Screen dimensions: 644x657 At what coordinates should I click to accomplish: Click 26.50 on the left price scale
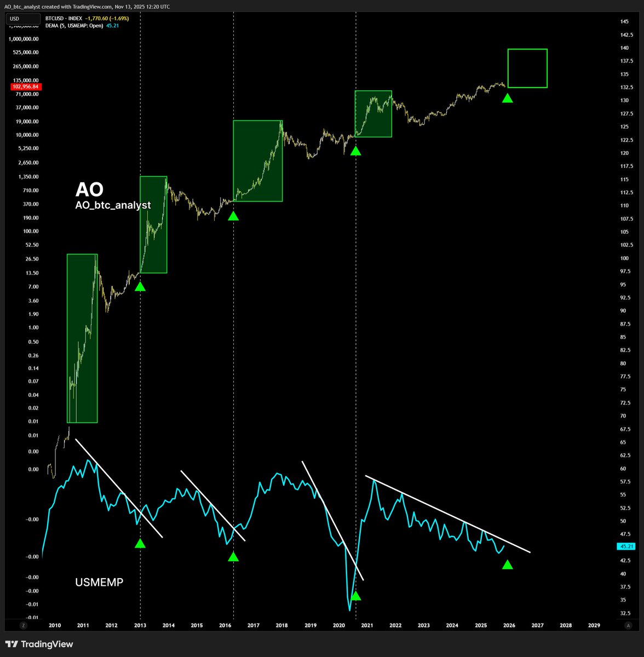point(32,259)
